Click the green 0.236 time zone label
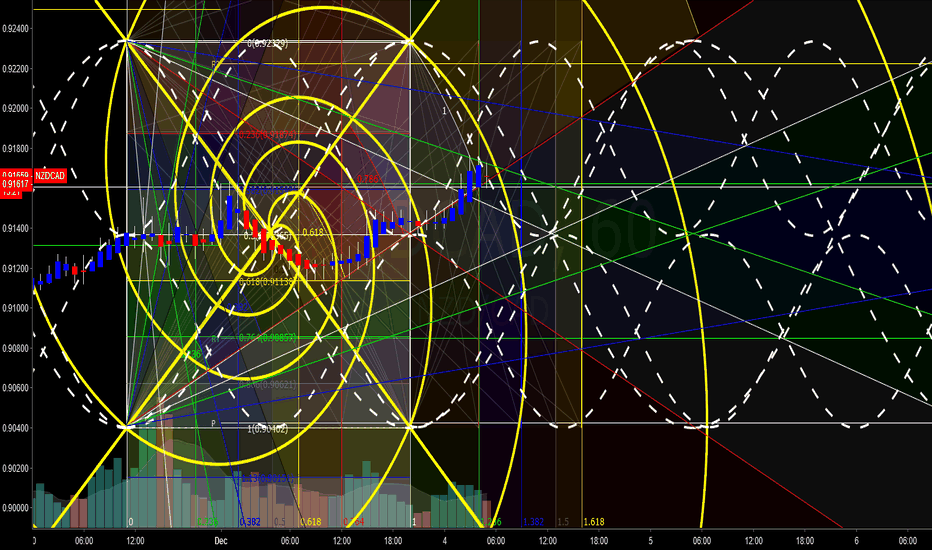932x550 pixels. pyautogui.click(x=207, y=522)
